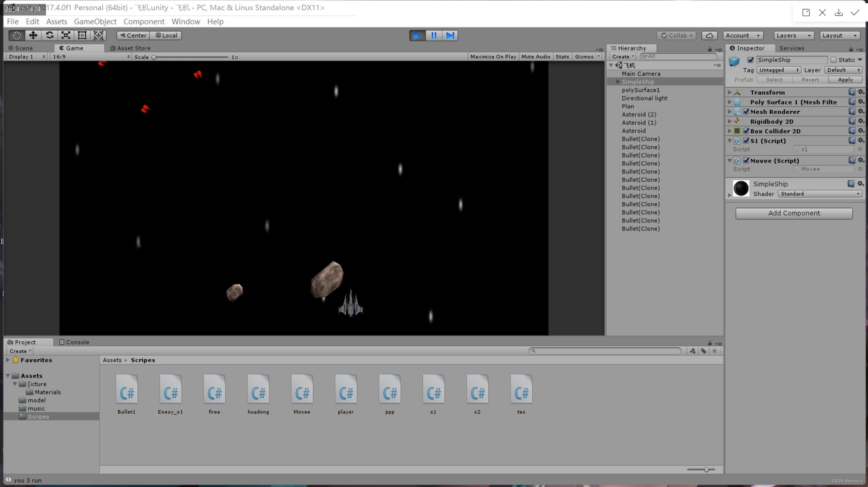This screenshot has height=487, width=868.
Task: Open the Layout dropdown
Action: pos(839,35)
